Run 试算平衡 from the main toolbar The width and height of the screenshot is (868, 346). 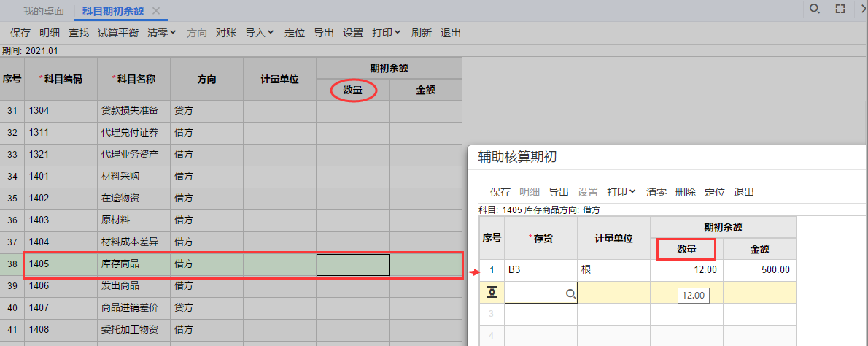118,33
